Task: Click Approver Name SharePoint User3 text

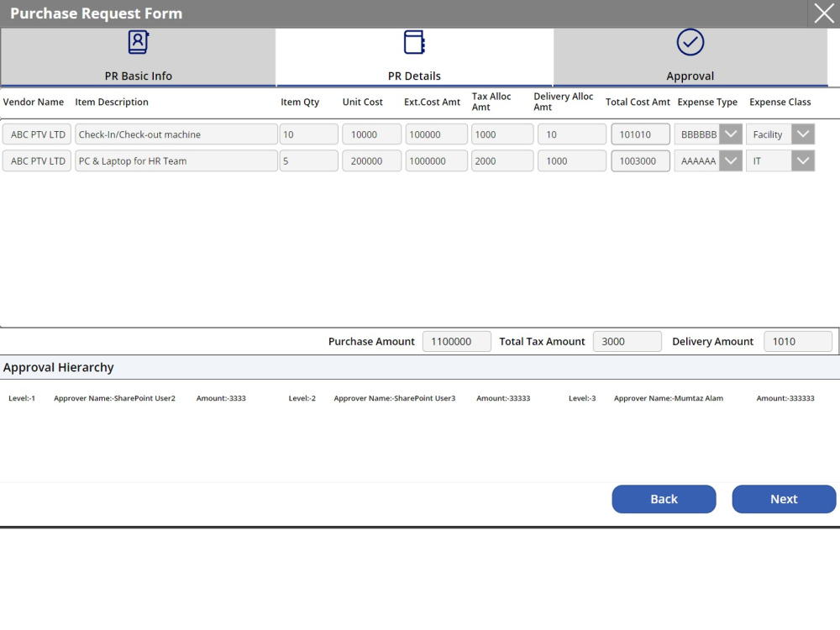Action: (x=395, y=398)
